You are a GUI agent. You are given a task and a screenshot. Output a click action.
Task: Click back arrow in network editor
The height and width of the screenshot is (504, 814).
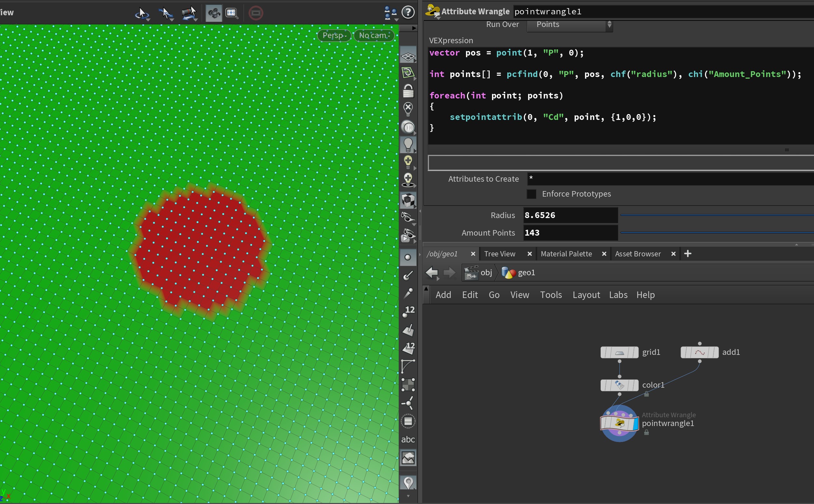[x=432, y=273]
